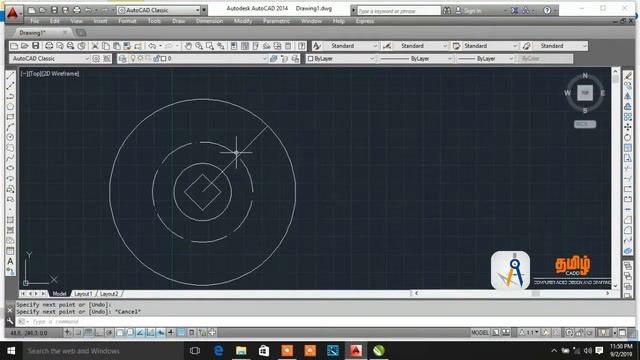The width and height of the screenshot is (640, 360).
Task: Open the Multileader Style Standard dropdown
Action: 560,46
